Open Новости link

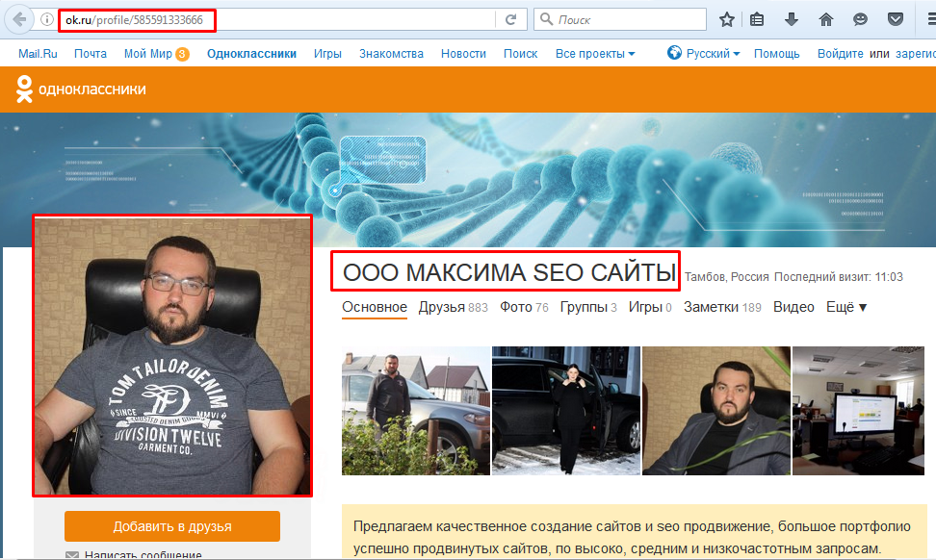463,54
